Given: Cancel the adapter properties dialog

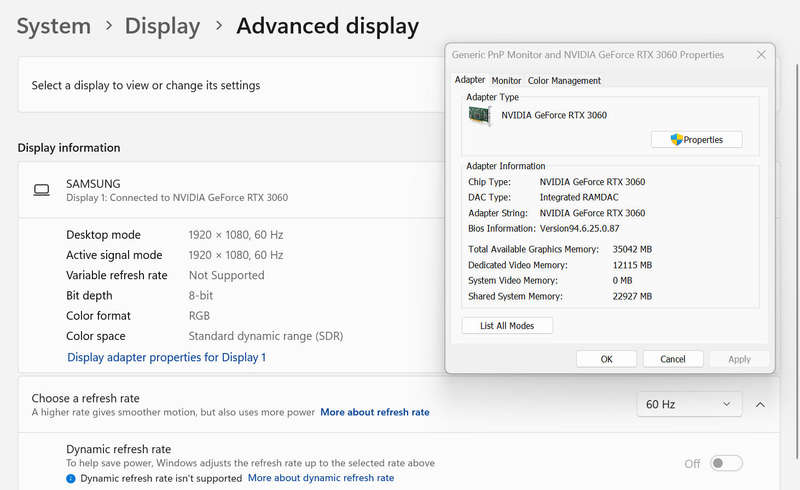Looking at the screenshot, I should click(x=673, y=359).
